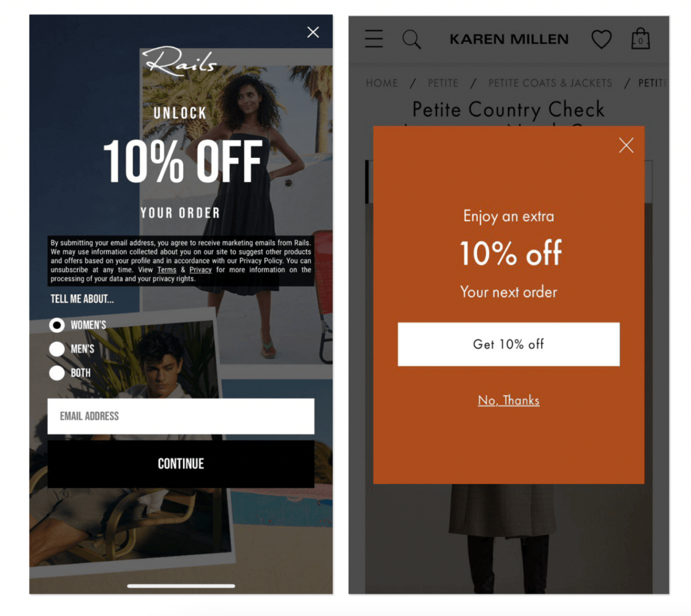691x616 pixels.
Task: Close the Rails 10% off popup
Action: (313, 32)
